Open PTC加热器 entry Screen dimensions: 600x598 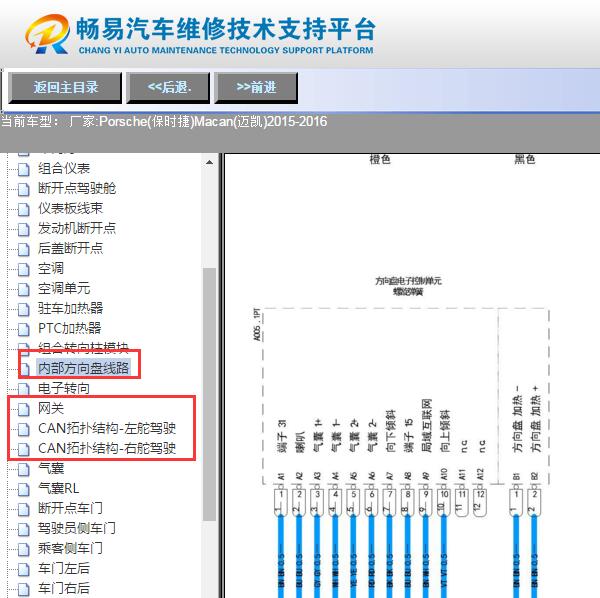[x=70, y=328]
